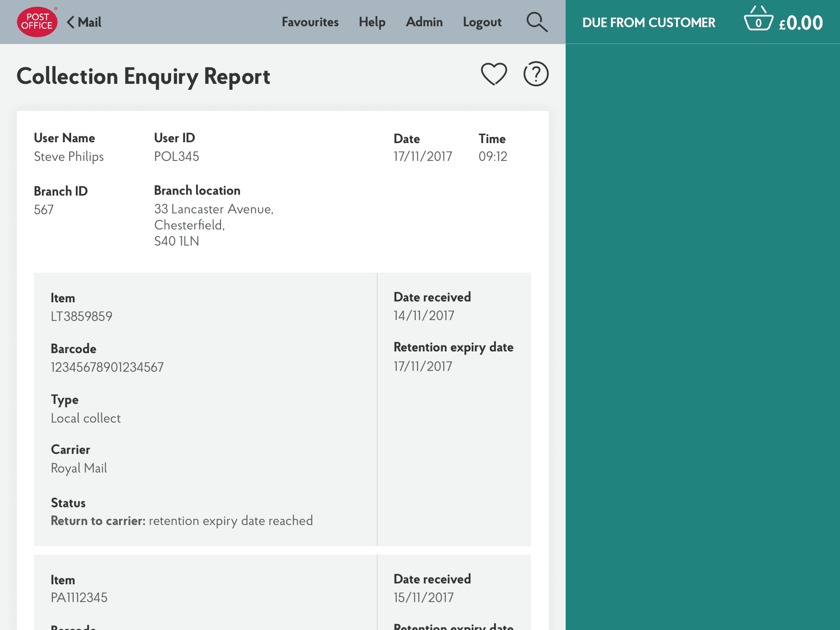Select item PA1112345
The image size is (840, 630).
[x=79, y=597]
